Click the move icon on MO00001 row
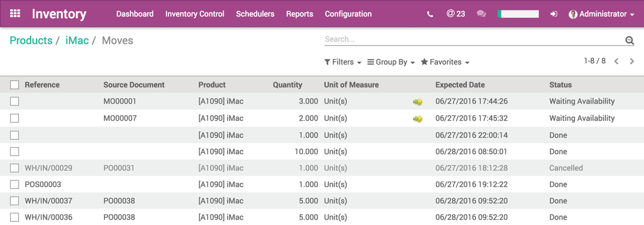Screen dimensions: 644x225 (x=418, y=102)
